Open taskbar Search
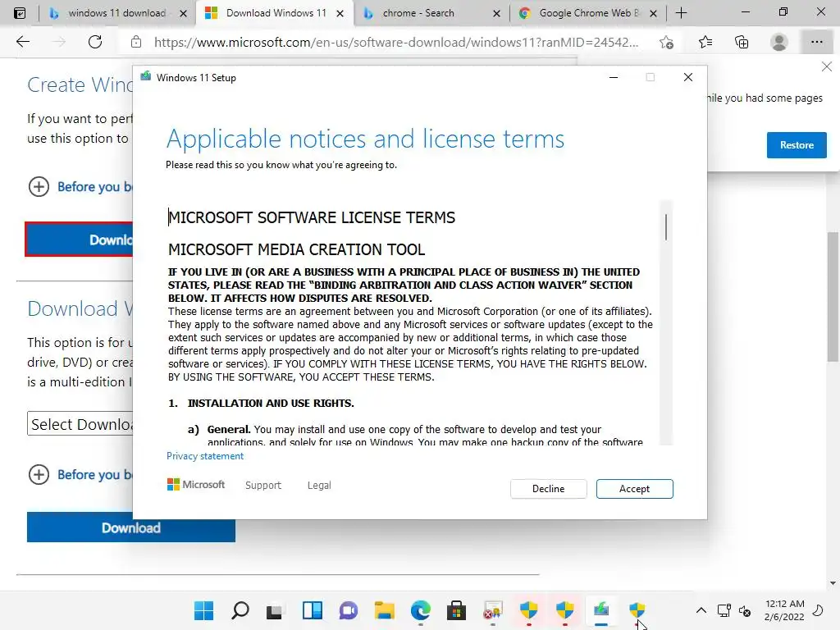This screenshot has width=840, height=630. point(240,610)
